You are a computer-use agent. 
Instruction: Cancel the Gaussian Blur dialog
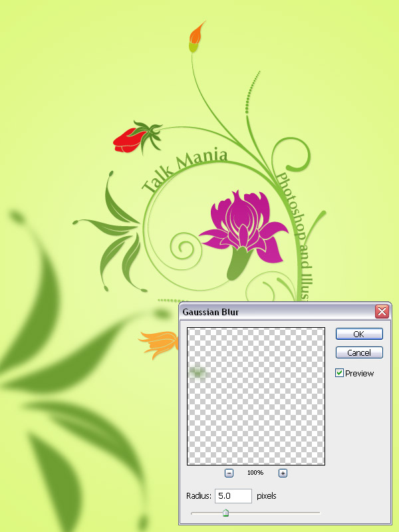(x=359, y=352)
